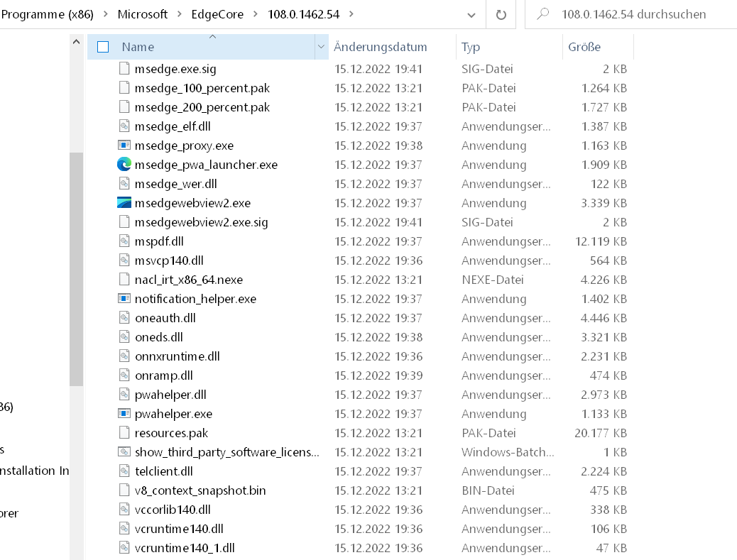
Task: Select the msedge_pwa_launcher.exe file name
Action: pyautogui.click(x=206, y=165)
